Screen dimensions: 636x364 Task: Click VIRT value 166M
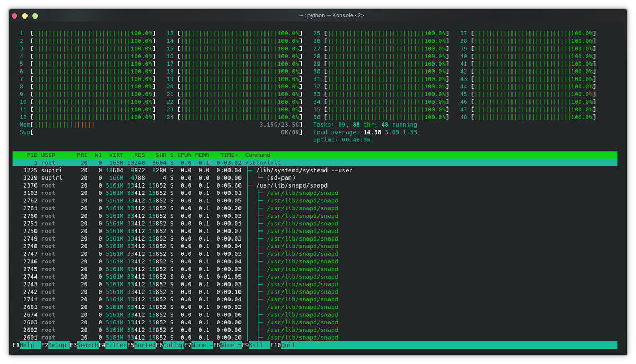point(116,178)
